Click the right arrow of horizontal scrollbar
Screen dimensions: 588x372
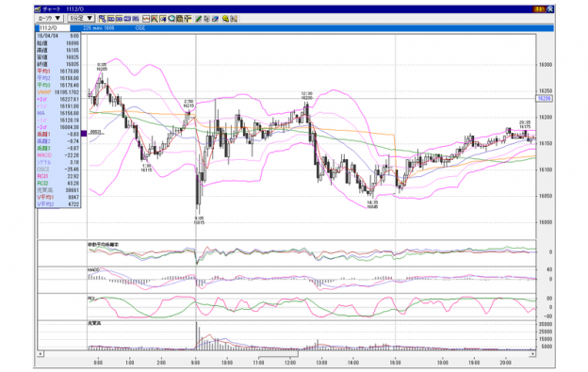[532, 354]
